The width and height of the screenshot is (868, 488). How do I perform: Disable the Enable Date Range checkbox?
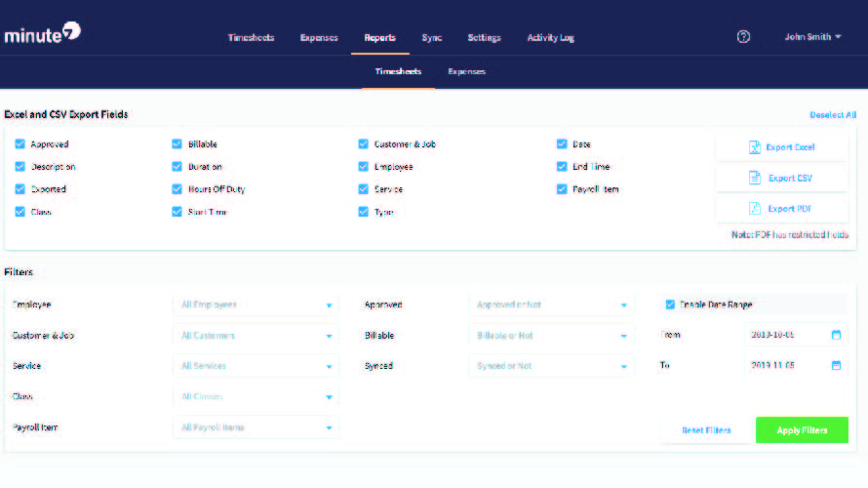coord(670,305)
